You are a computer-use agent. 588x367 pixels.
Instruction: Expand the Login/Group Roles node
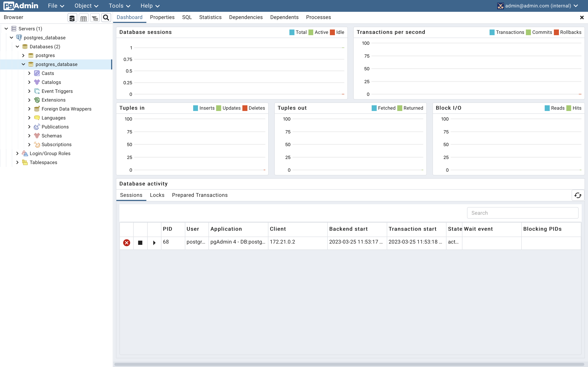coord(17,153)
